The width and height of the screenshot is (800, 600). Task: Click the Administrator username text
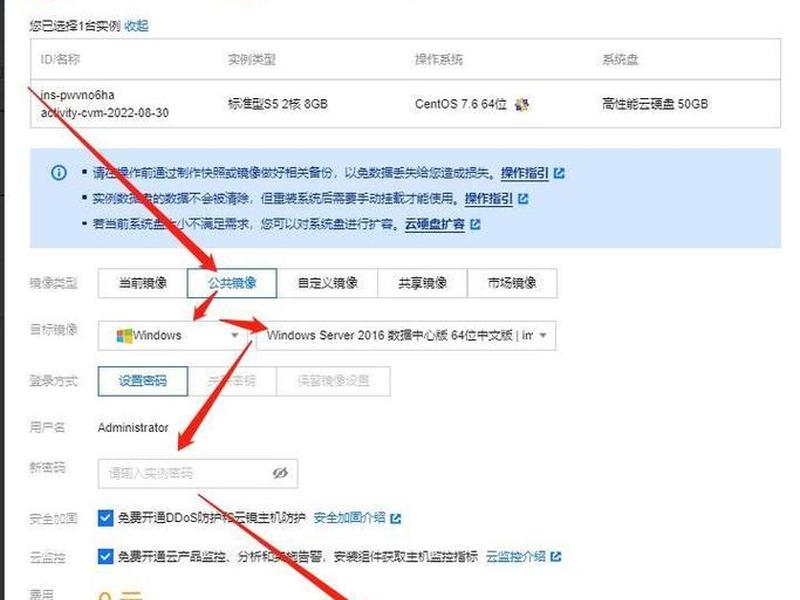tap(133, 428)
